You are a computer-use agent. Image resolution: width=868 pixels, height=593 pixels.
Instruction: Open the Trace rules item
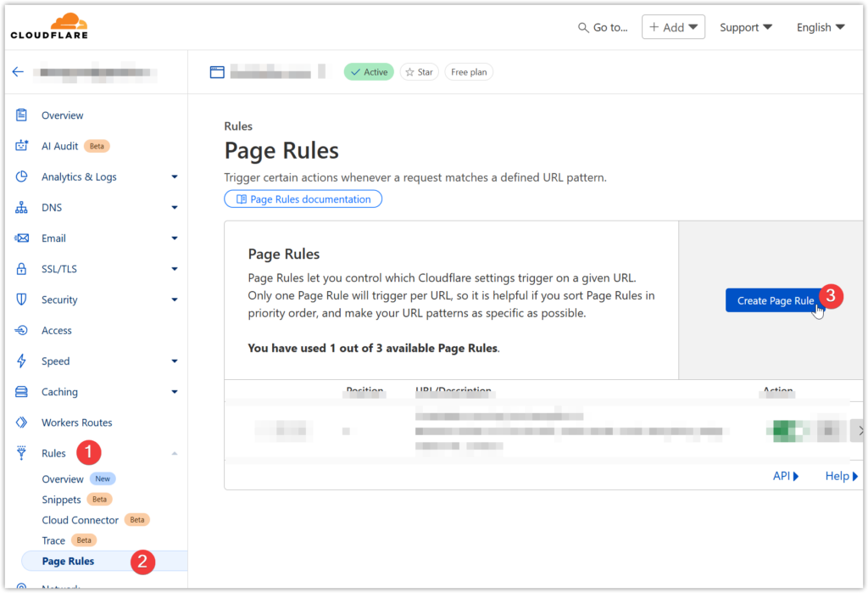click(53, 540)
